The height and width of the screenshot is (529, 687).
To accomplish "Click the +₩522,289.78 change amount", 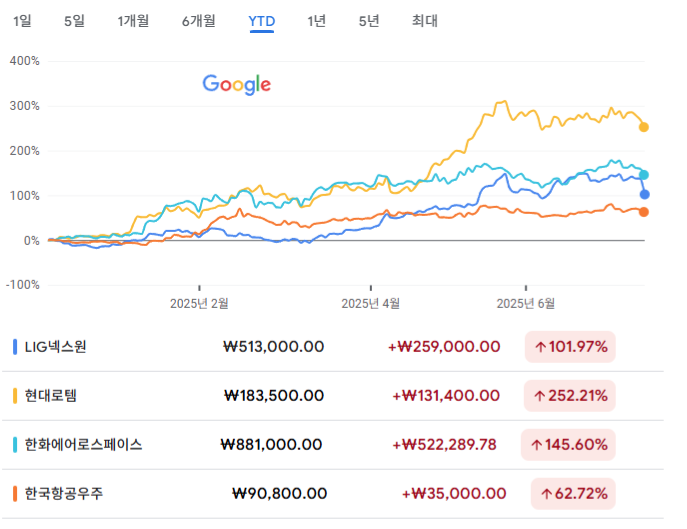I will coord(444,445).
